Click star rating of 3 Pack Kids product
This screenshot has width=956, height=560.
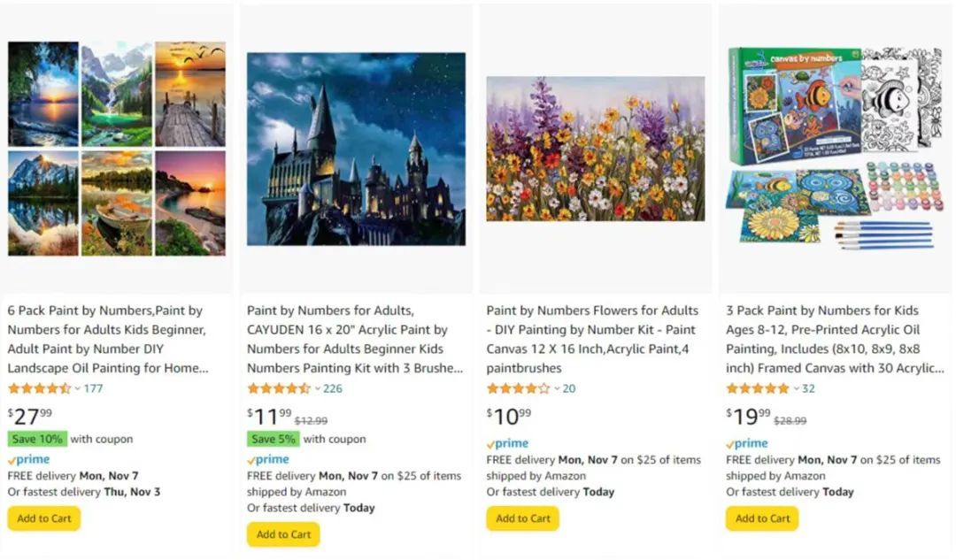pos(757,388)
